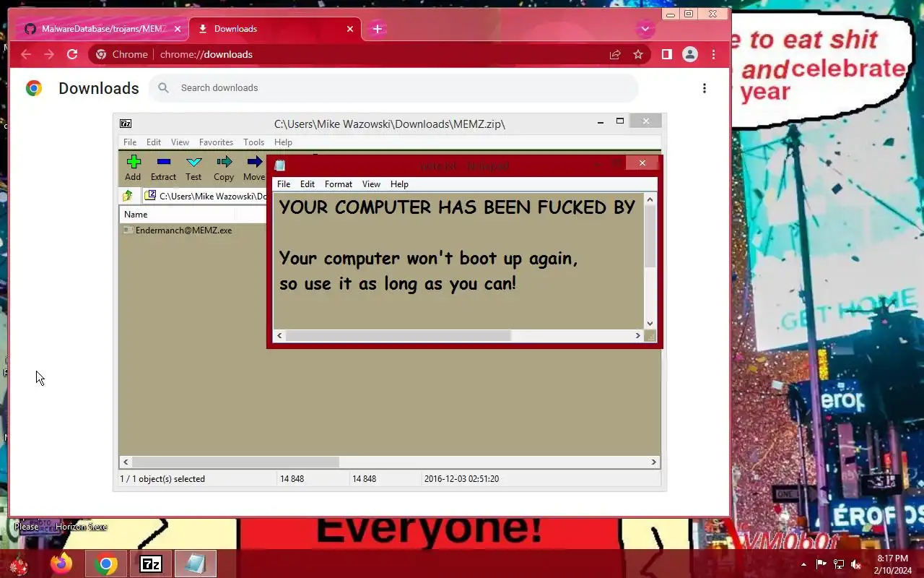The width and height of the screenshot is (924, 578).
Task: Reload the Chrome page
Action: (72, 54)
